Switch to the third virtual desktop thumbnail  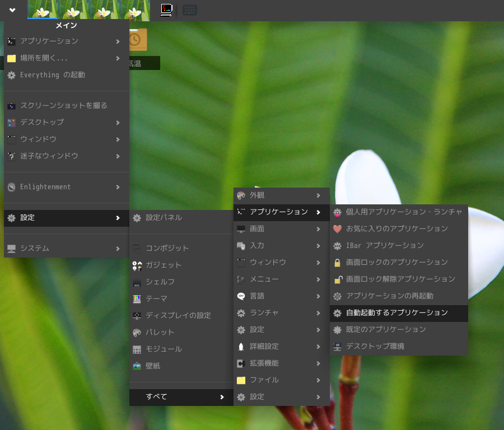pos(104,10)
